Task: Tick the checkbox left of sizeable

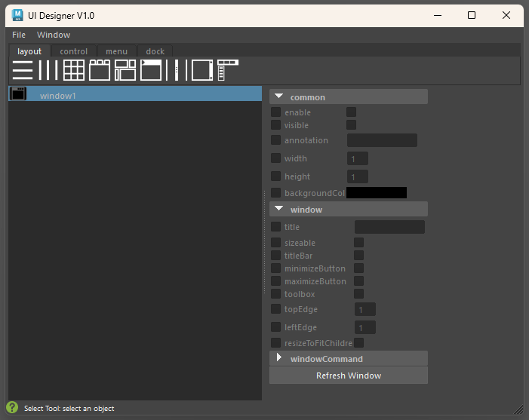Action: point(276,243)
